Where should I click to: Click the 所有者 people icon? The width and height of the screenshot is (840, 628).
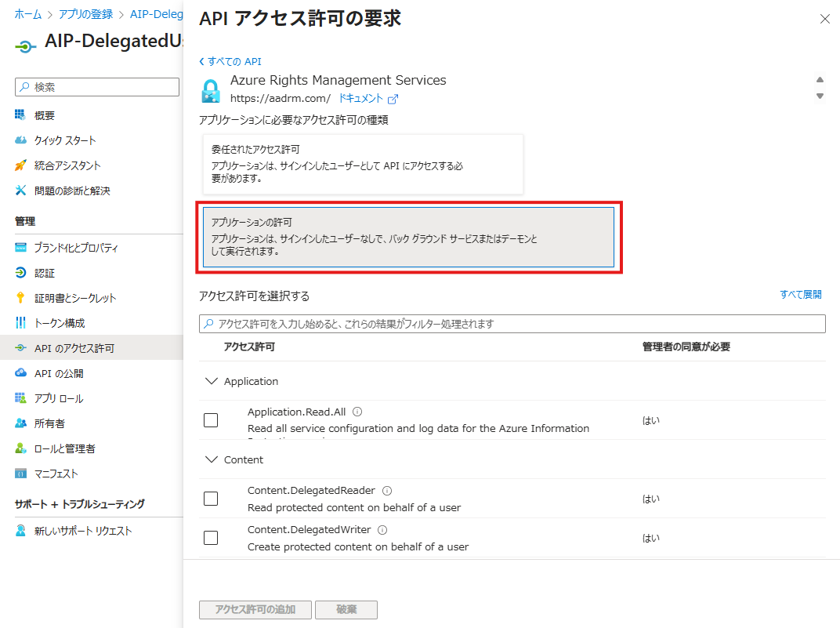[20, 423]
